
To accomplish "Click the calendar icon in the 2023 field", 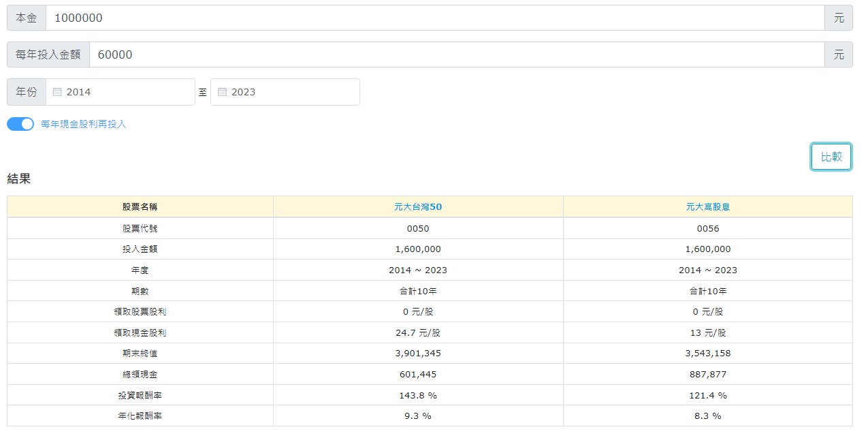I will [222, 92].
